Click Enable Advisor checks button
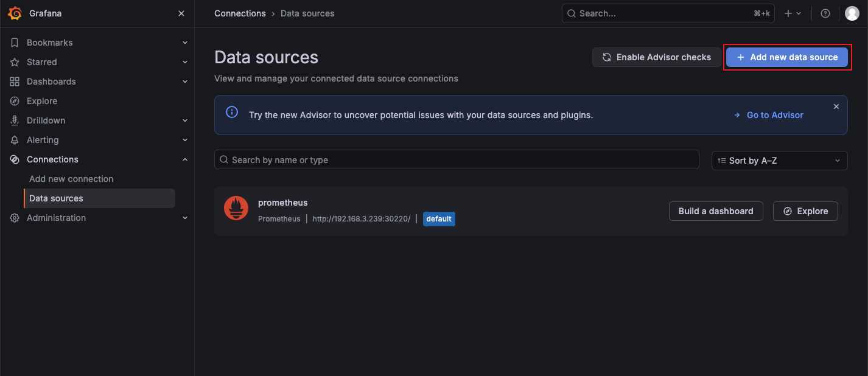 656,57
